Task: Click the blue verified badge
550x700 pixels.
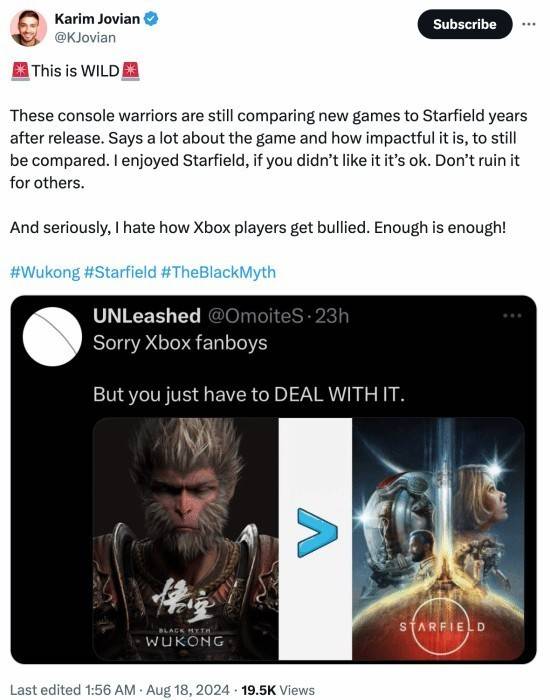Action: coord(151,19)
